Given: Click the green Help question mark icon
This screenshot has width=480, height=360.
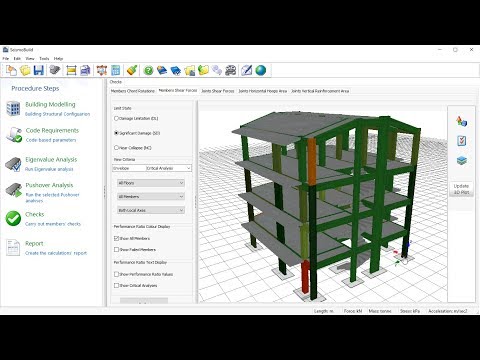Looking at the screenshot, I should pos(148,70).
